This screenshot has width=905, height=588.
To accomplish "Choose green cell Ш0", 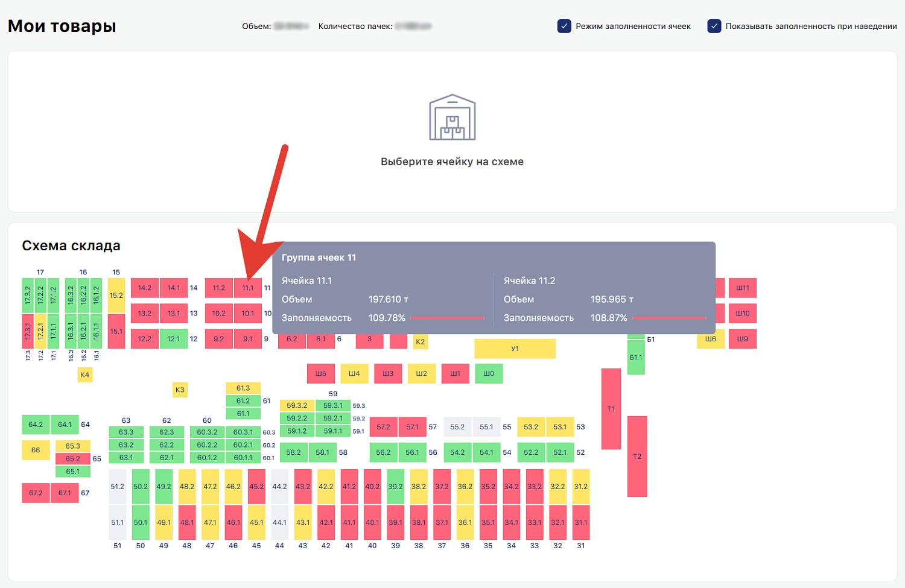I will (x=489, y=374).
